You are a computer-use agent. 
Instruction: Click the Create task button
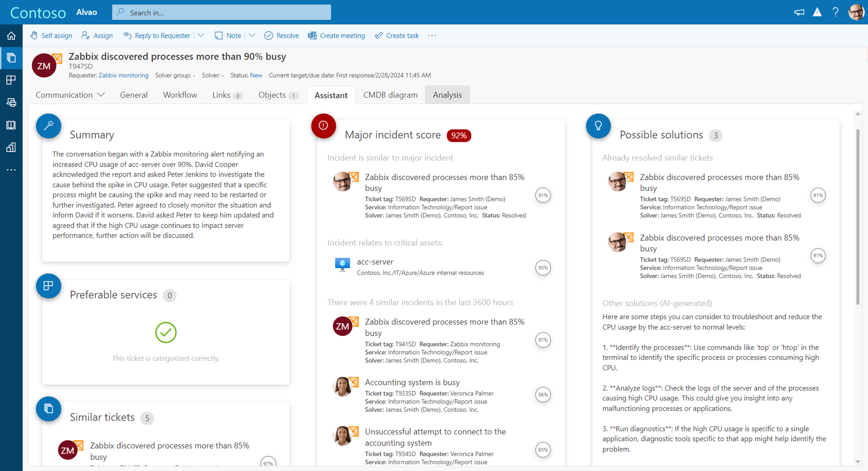coord(397,35)
